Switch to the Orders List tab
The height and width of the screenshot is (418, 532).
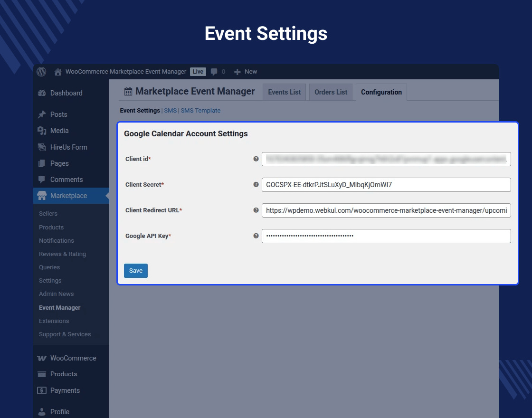click(331, 92)
